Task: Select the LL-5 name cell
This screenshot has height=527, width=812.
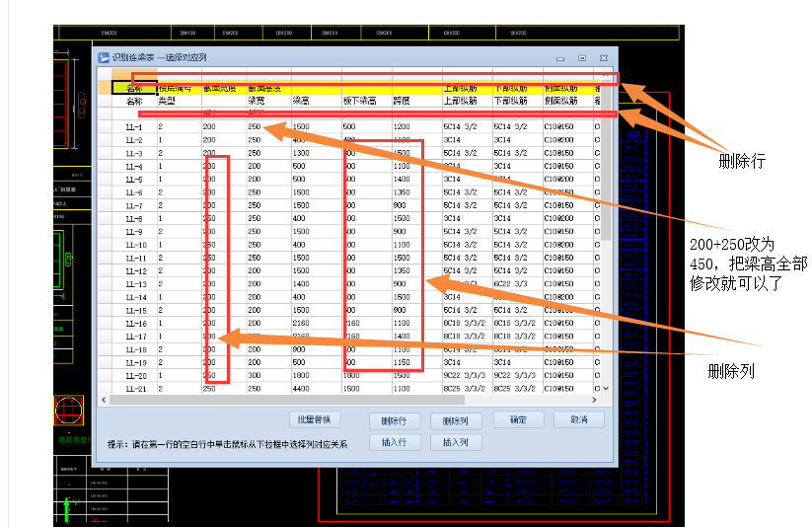Action: coord(134,180)
